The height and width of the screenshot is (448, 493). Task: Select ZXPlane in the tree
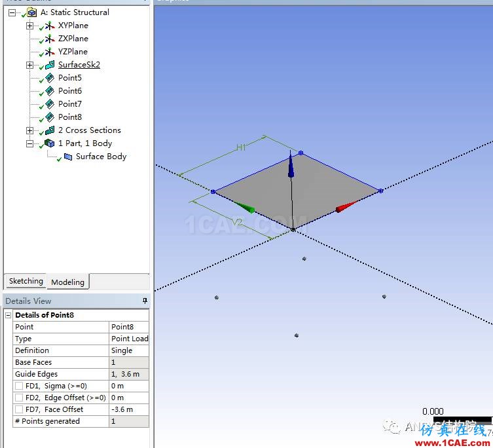pyautogui.click(x=73, y=39)
